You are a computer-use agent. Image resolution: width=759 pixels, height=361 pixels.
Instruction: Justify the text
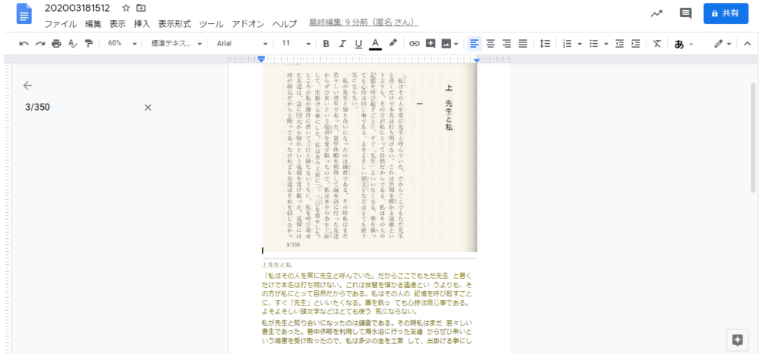tap(522, 44)
